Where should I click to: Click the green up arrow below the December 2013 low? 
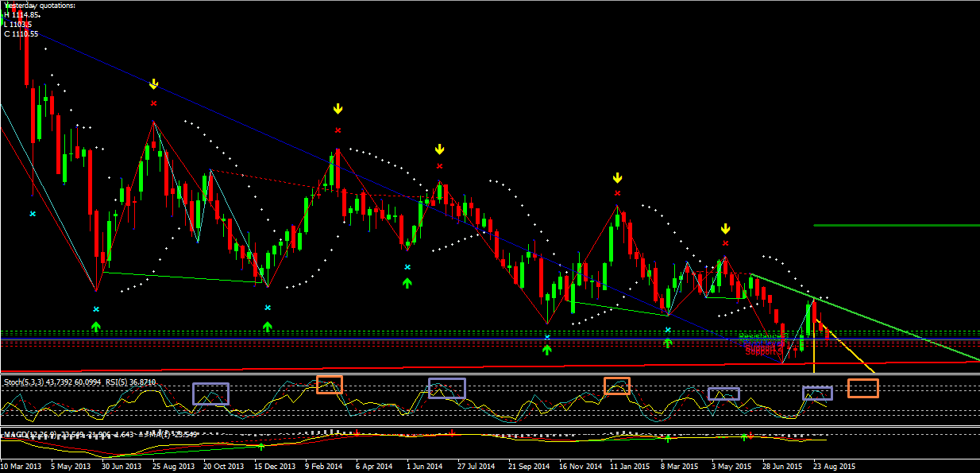click(268, 326)
